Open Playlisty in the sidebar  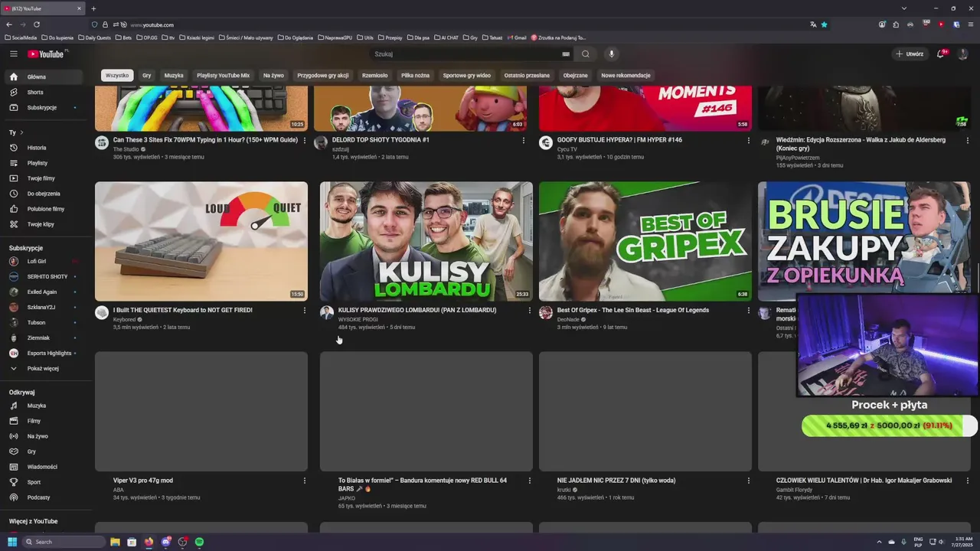pyautogui.click(x=42, y=163)
